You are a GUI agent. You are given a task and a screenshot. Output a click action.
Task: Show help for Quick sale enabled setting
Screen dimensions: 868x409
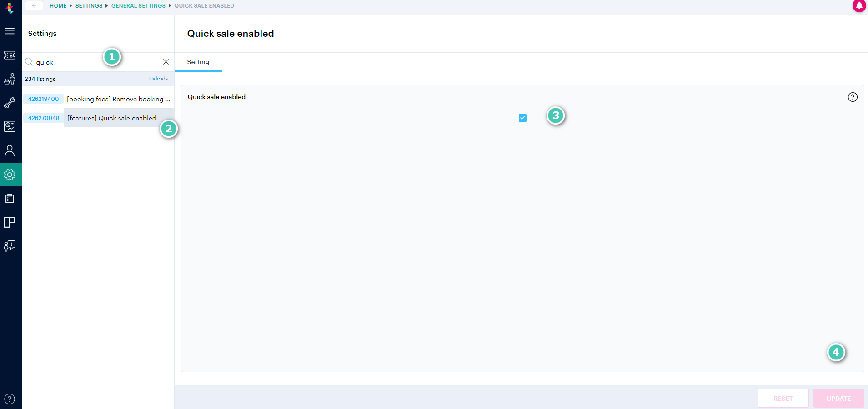853,97
